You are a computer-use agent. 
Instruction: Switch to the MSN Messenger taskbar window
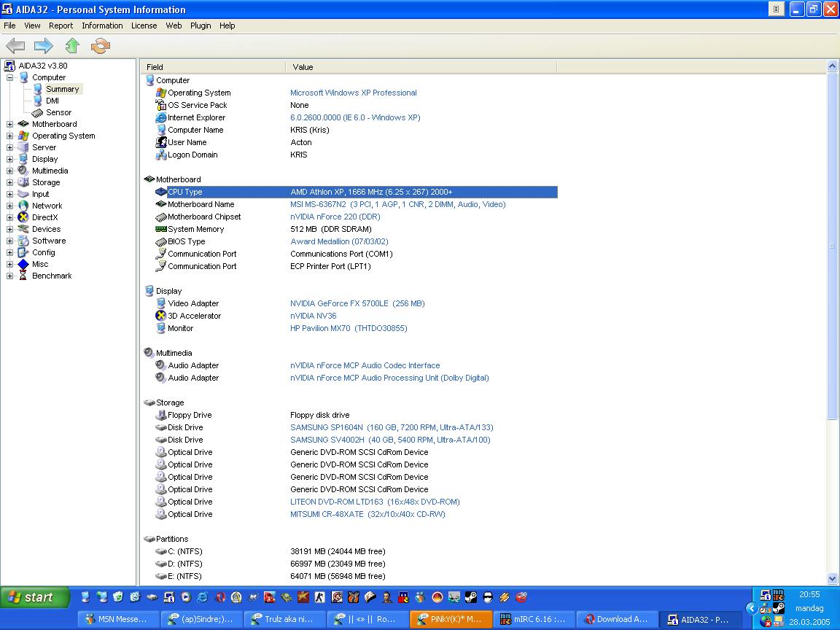119,619
